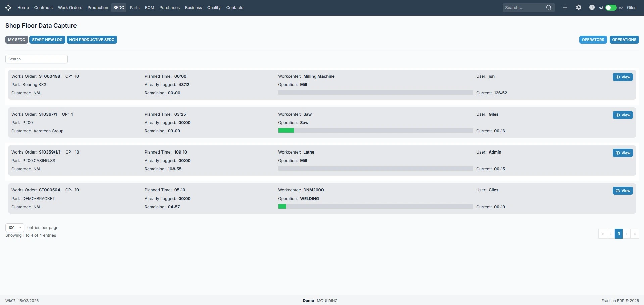Click the plus icon in header

click(565, 8)
